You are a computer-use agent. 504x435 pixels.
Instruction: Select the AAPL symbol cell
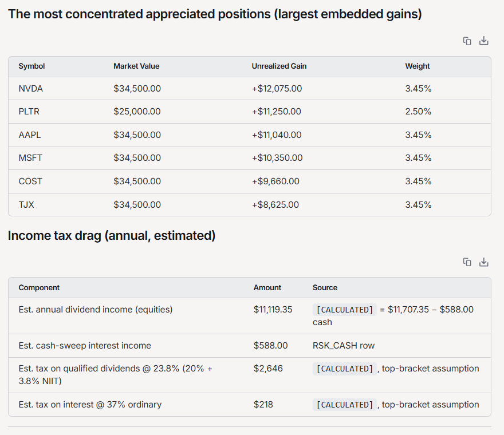pos(30,135)
